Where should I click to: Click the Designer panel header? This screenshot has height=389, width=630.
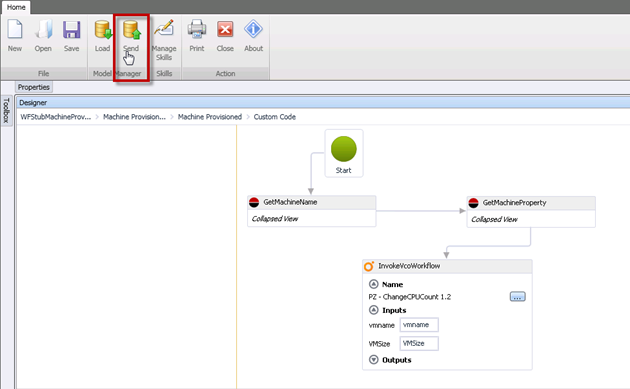pyautogui.click(x=323, y=102)
